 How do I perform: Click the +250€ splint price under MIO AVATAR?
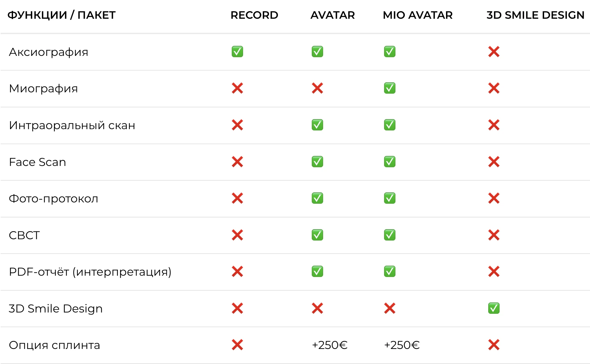click(x=401, y=345)
